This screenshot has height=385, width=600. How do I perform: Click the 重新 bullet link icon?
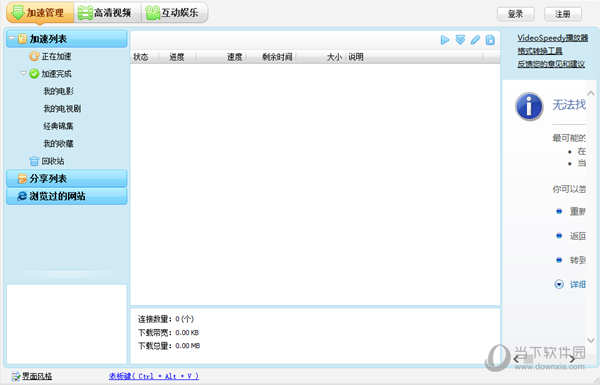coord(559,211)
